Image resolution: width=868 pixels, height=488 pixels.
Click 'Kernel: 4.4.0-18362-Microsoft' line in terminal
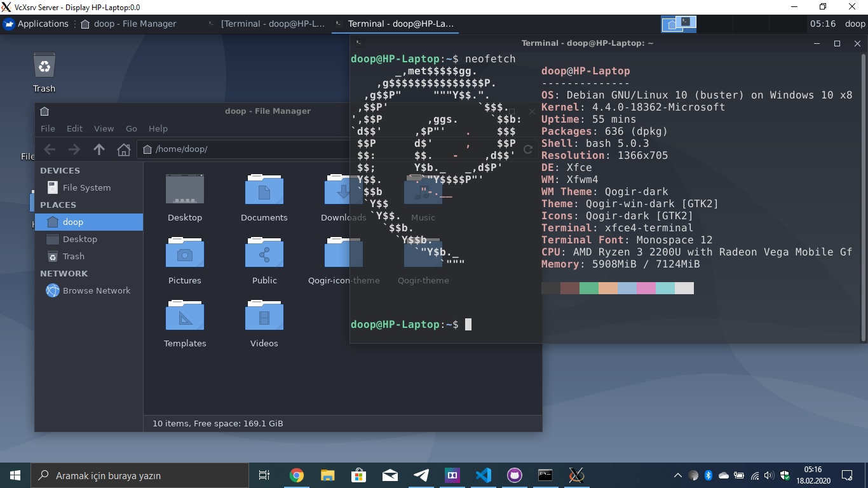633,107
